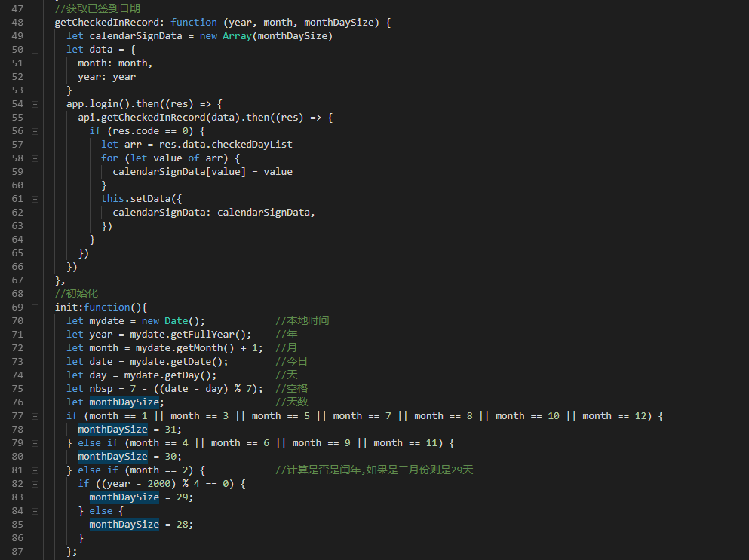This screenshot has width=749, height=560.
Task: Click the comment '//今日'
Action: click(292, 361)
